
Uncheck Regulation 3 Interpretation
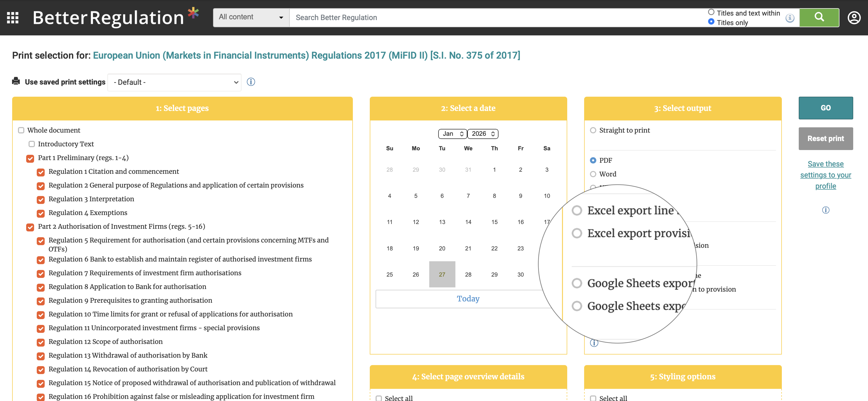pos(41,200)
